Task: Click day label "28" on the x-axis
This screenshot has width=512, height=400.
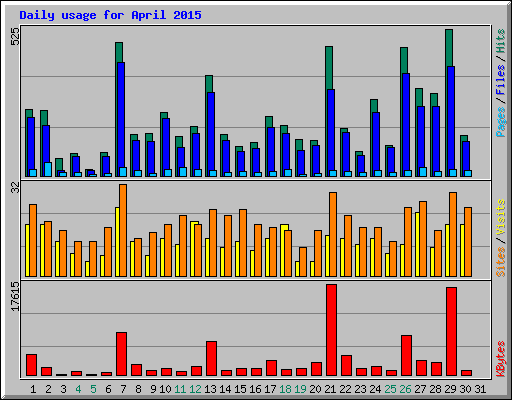Action: tap(435, 389)
